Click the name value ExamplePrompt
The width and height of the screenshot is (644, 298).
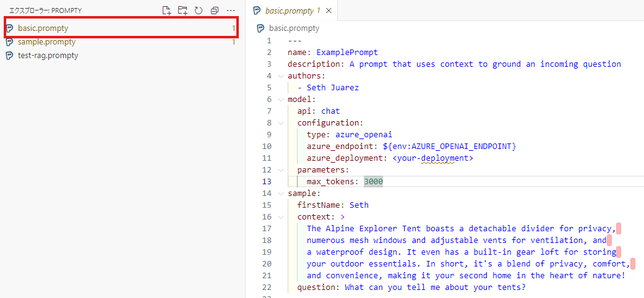click(347, 53)
